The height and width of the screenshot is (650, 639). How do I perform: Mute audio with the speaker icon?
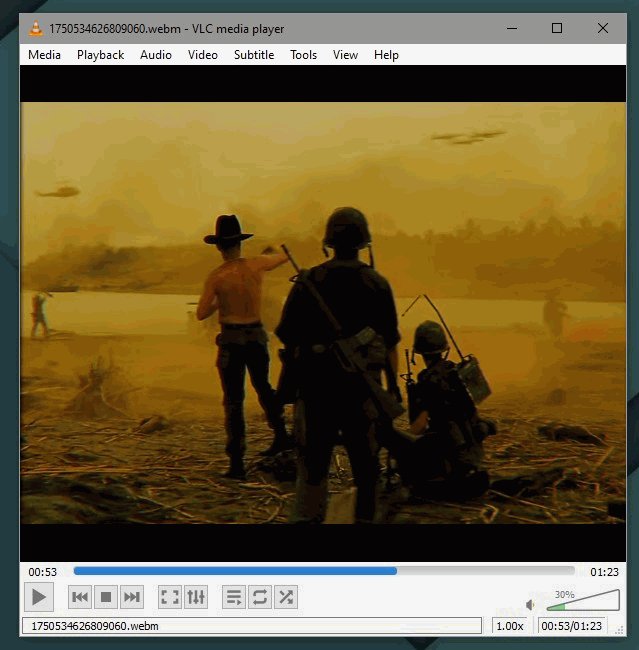tap(530, 605)
